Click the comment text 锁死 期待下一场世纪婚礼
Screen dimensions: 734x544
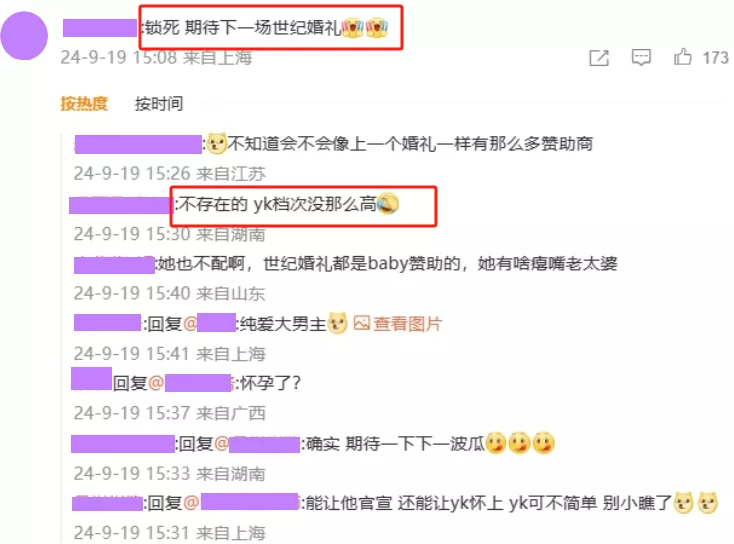click(x=243, y=28)
